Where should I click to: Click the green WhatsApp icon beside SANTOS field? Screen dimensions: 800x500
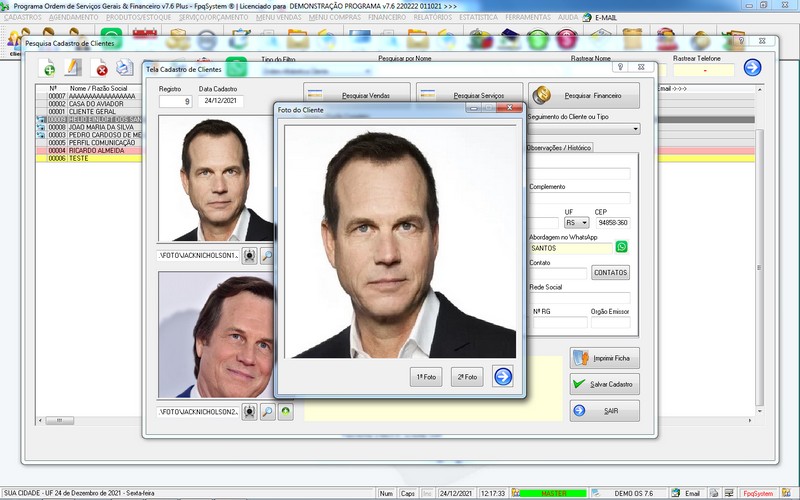point(621,247)
